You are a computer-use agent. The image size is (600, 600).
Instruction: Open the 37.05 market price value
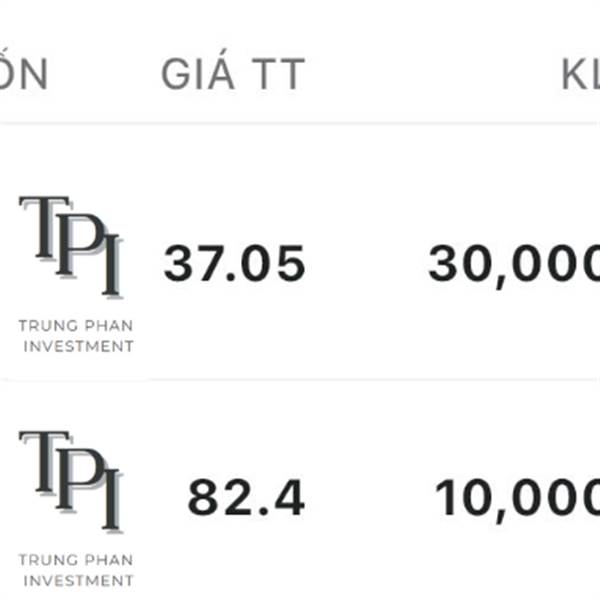pyautogui.click(x=234, y=263)
